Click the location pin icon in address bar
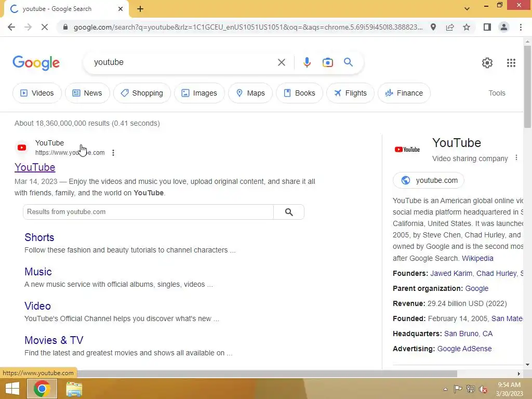532x399 pixels. point(433,27)
